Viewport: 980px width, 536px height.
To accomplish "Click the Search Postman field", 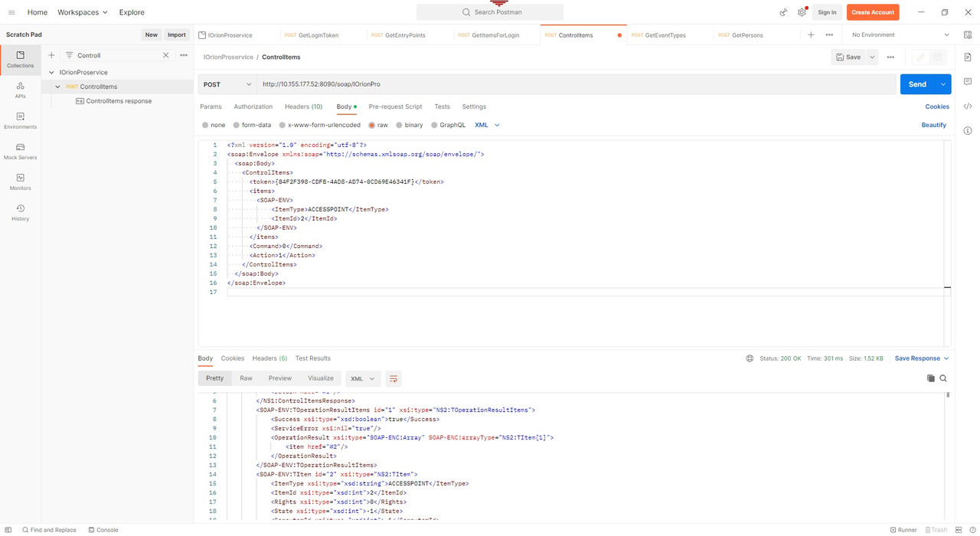I will click(x=490, y=12).
